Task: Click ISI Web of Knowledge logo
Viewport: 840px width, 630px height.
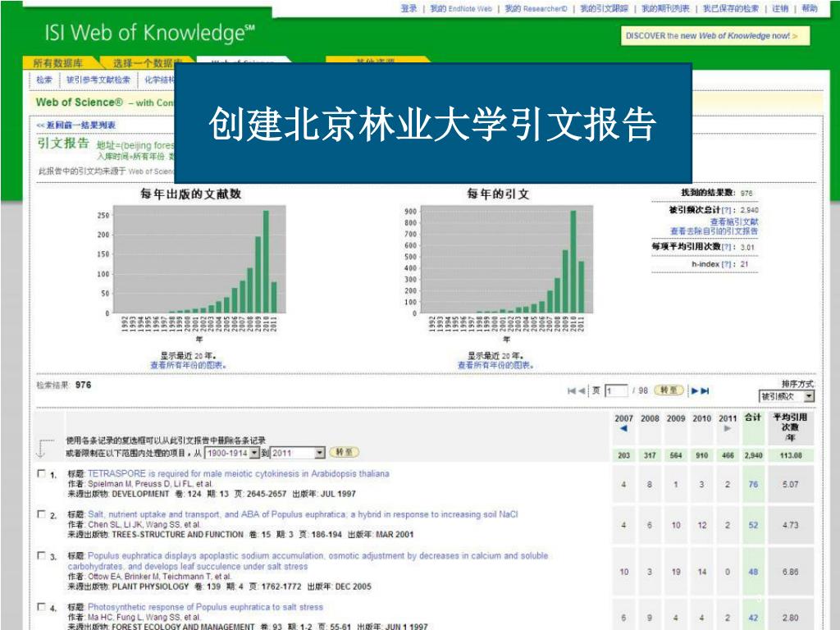Action: click(x=150, y=33)
